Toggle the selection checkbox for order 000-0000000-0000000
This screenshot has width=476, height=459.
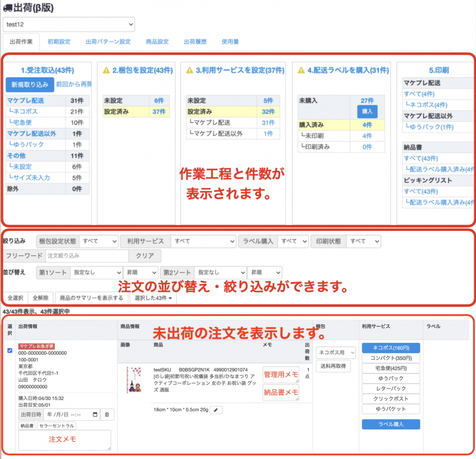(10, 350)
